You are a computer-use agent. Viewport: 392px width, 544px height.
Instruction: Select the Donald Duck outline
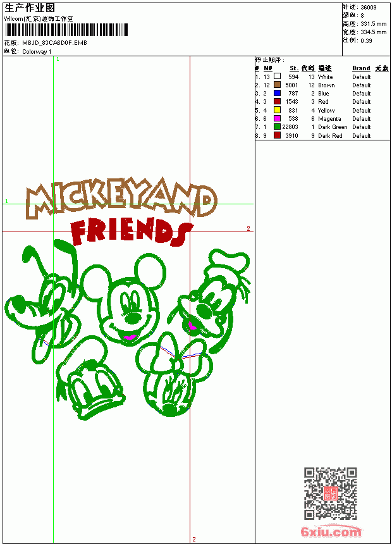90,378
